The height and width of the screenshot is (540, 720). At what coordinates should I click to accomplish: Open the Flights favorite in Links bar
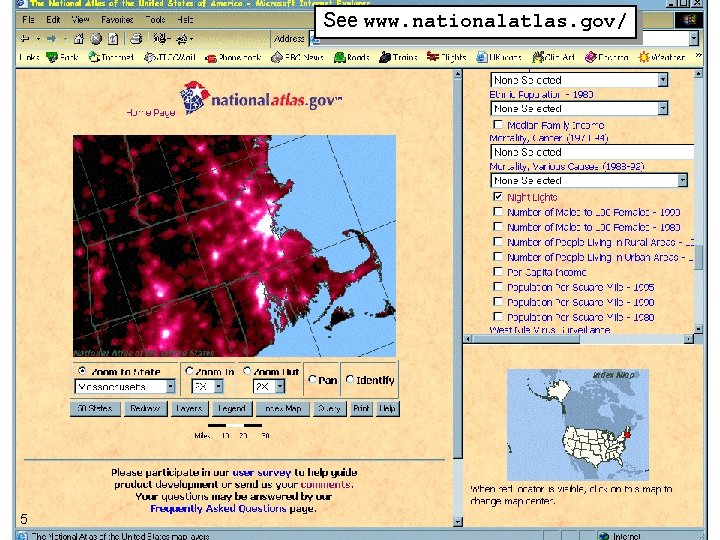446,57
